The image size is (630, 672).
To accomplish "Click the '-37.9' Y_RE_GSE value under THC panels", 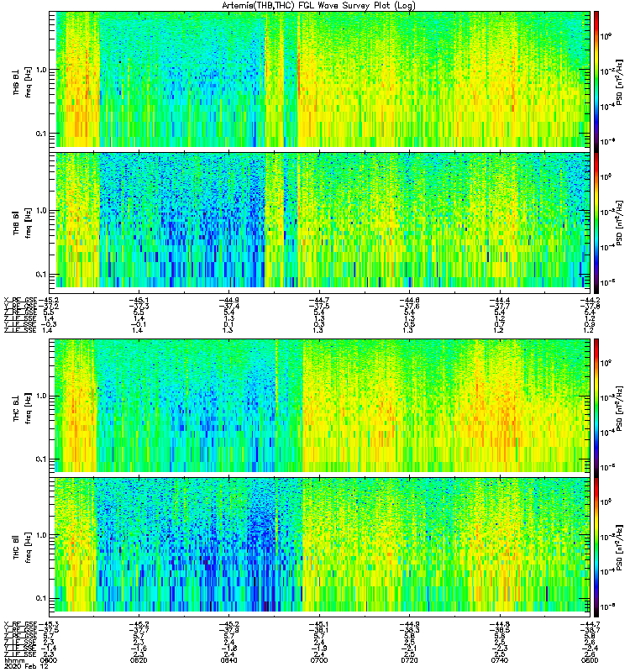I will coord(228,630).
